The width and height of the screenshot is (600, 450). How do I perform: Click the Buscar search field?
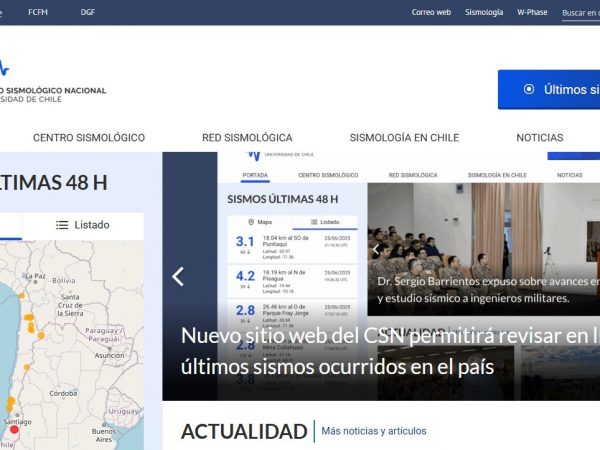point(581,13)
